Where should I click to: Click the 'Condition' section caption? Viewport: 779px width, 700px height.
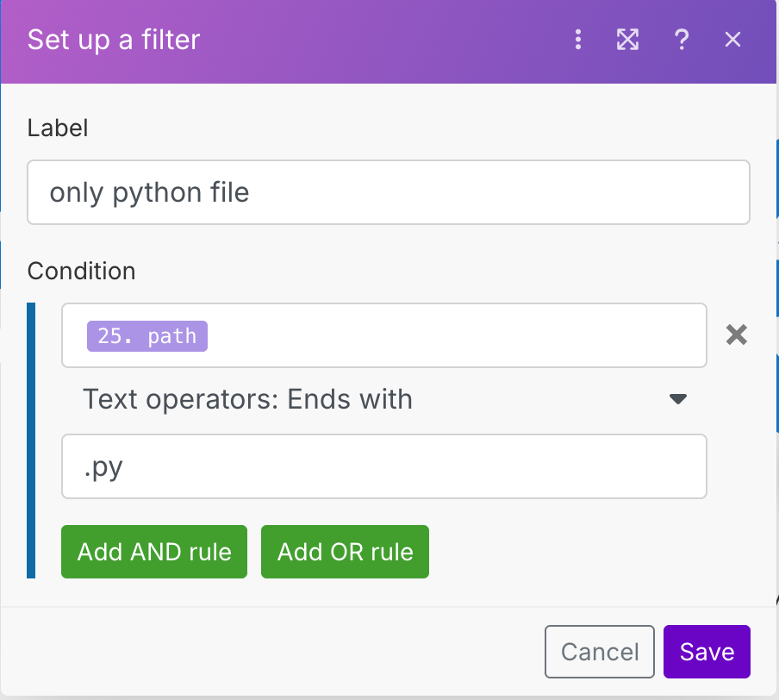point(81,271)
